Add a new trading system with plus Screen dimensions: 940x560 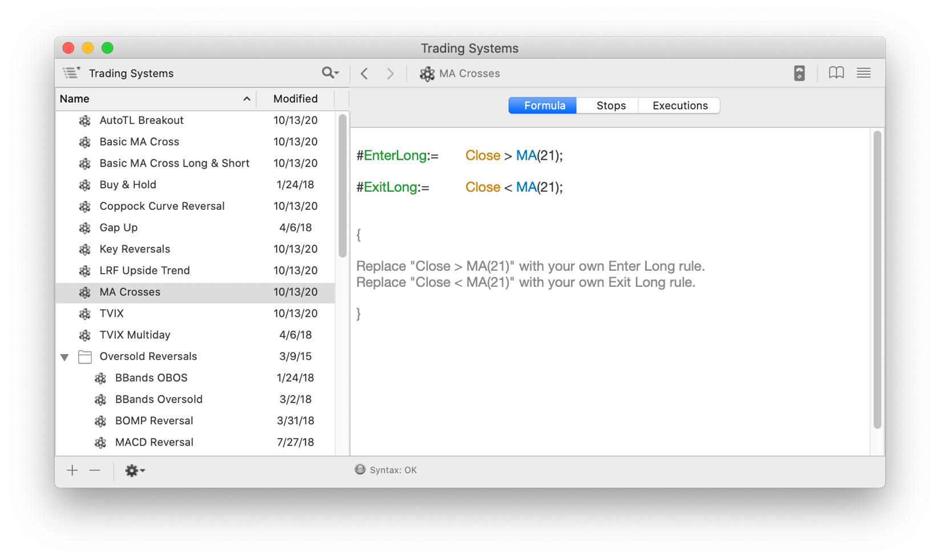pyautogui.click(x=72, y=470)
